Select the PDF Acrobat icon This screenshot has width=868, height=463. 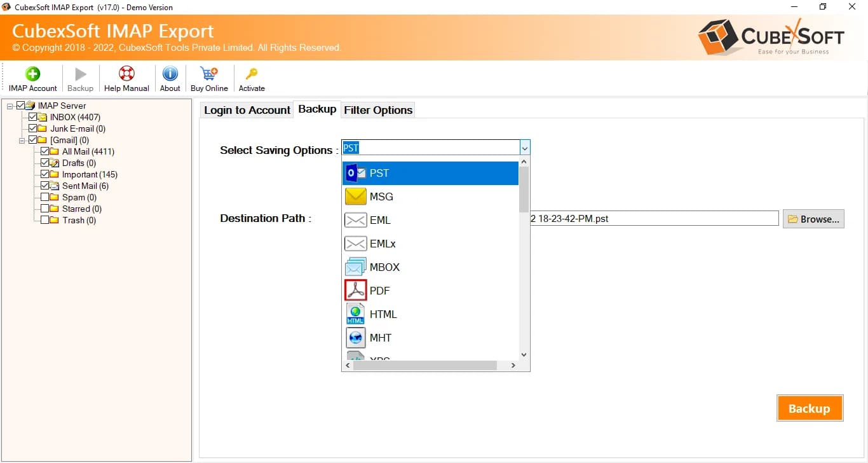[x=355, y=291]
